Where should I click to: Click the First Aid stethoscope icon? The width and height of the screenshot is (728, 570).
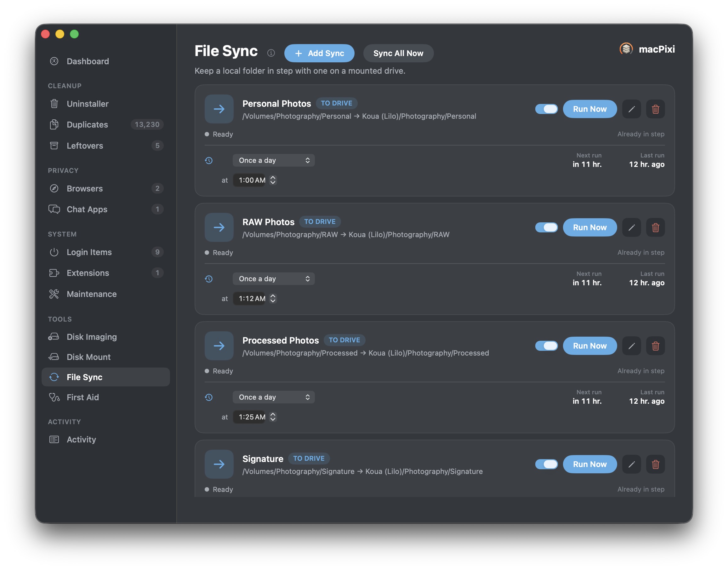point(54,397)
